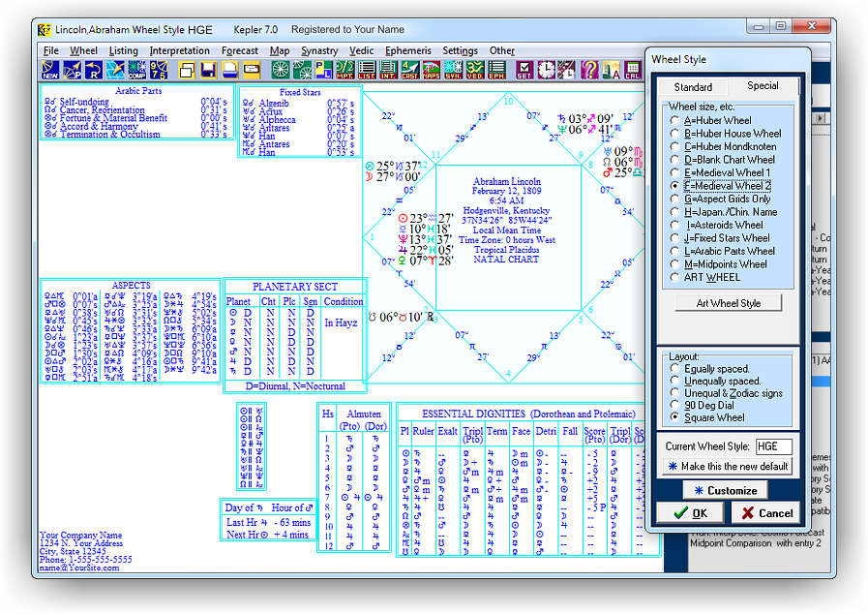The height and width of the screenshot is (614, 868).
Task: Click the MAPS icon
Action: [432, 70]
